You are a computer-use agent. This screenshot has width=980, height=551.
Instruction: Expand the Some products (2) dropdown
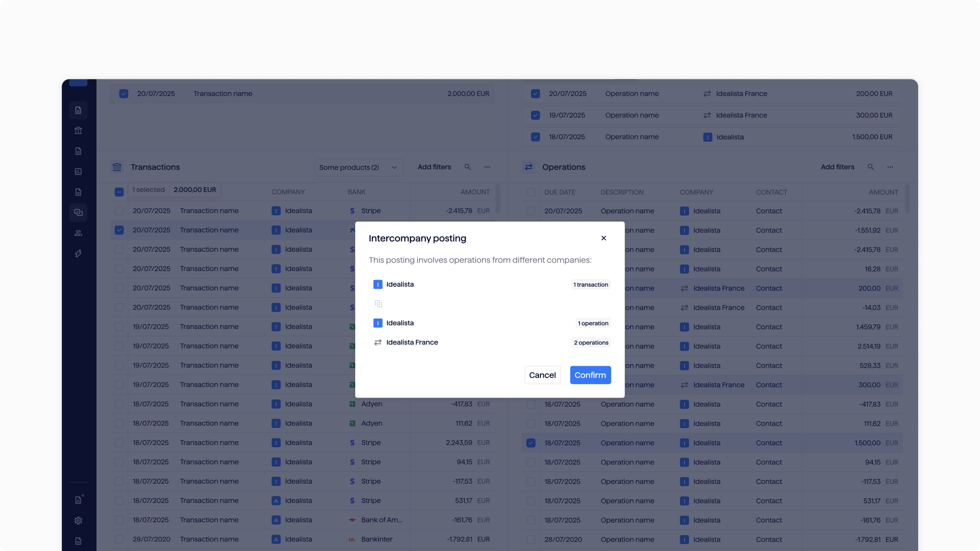[359, 167]
